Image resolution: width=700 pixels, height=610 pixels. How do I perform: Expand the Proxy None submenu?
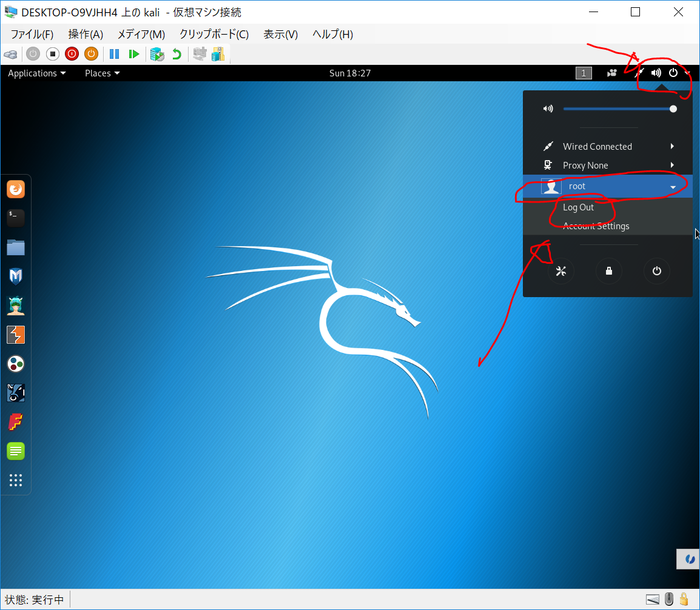tap(672, 166)
